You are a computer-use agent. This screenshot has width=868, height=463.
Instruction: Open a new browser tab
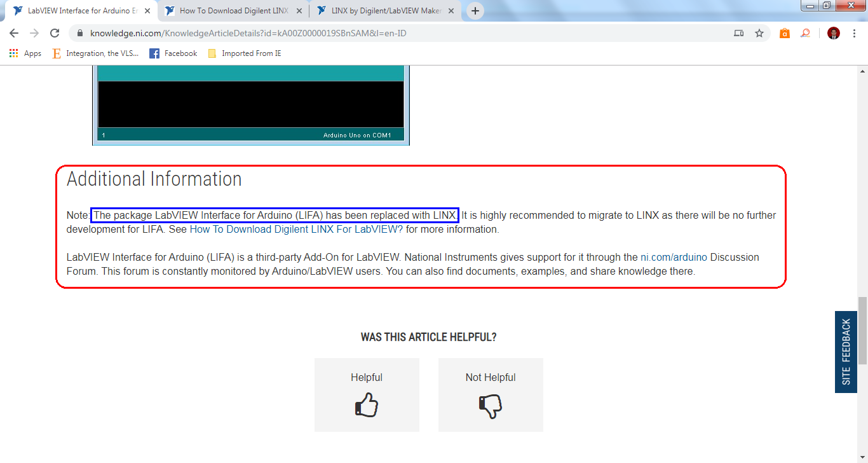[x=475, y=11]
